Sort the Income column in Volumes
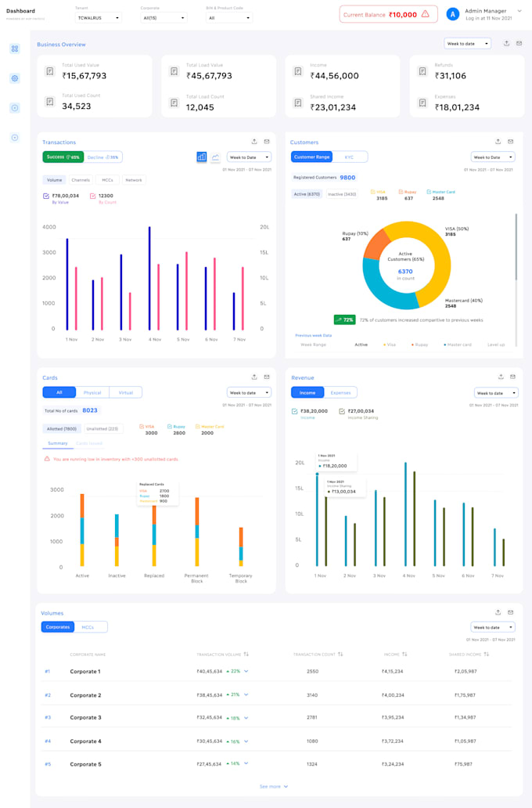Screen dimensions: 532x808 coord(404,655)
